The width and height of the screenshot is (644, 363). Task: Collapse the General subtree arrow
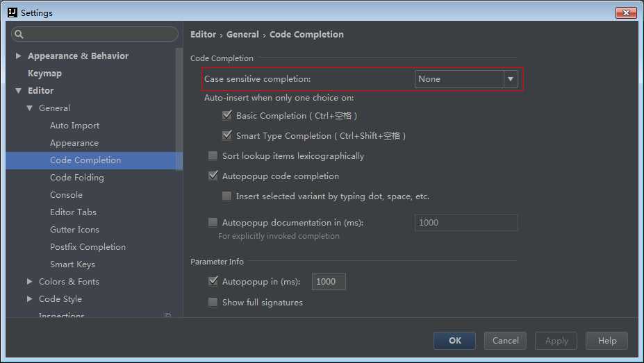[x=30, y=108]
